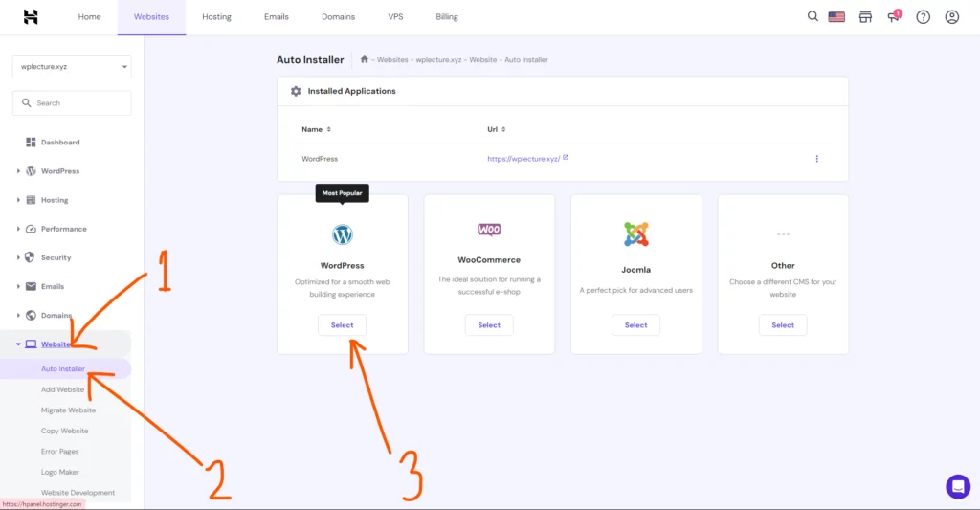Expand the Domains sidebar section arrow
This screenshot has width=980, height=510.
click(18, 315)
